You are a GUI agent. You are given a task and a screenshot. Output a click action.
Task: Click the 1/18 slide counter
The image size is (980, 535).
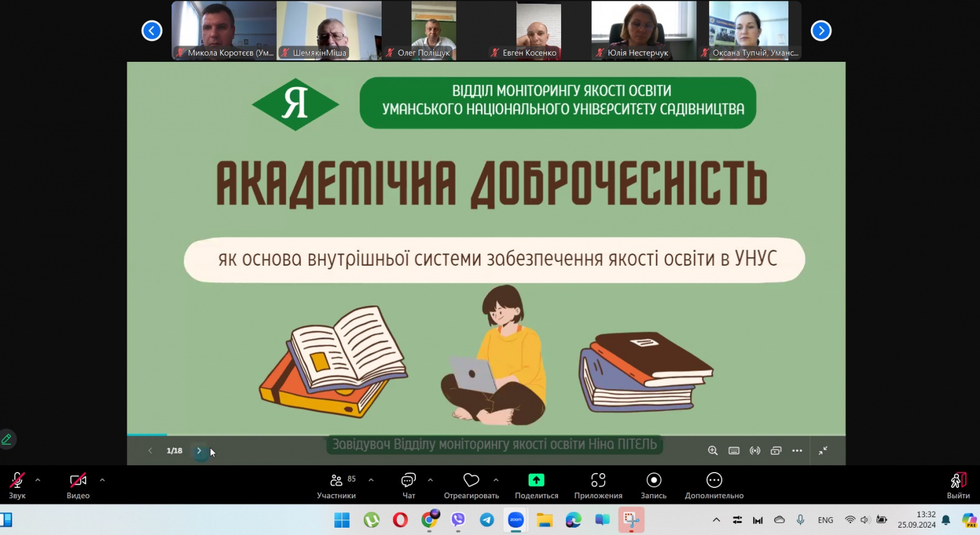pos(175,451)
